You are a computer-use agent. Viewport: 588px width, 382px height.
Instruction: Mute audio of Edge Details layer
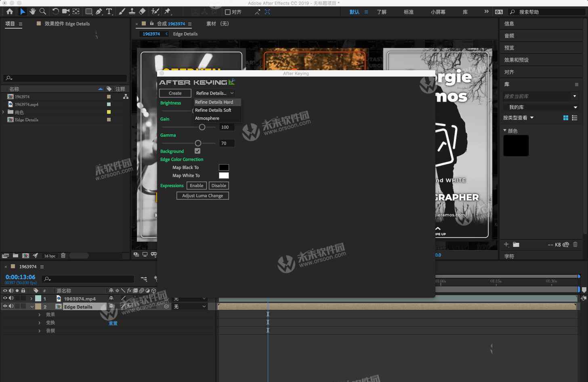coord(11,306)
